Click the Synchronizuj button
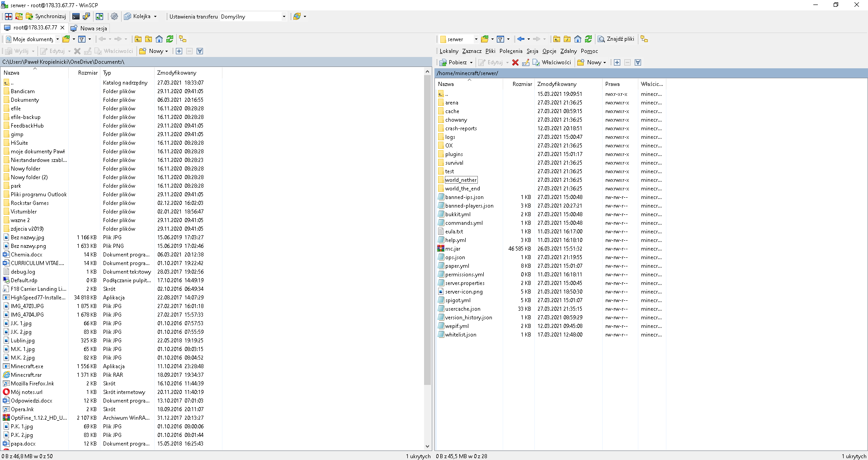 click(46, 17)
